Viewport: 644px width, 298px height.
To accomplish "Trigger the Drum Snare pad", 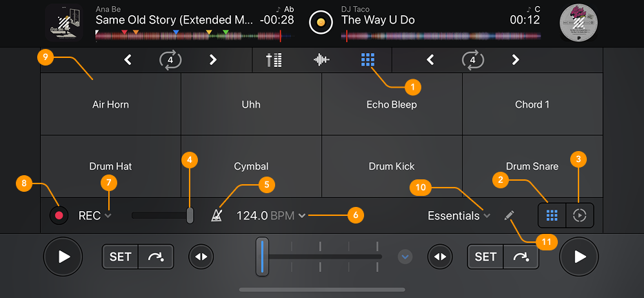I will click(532, 166).
